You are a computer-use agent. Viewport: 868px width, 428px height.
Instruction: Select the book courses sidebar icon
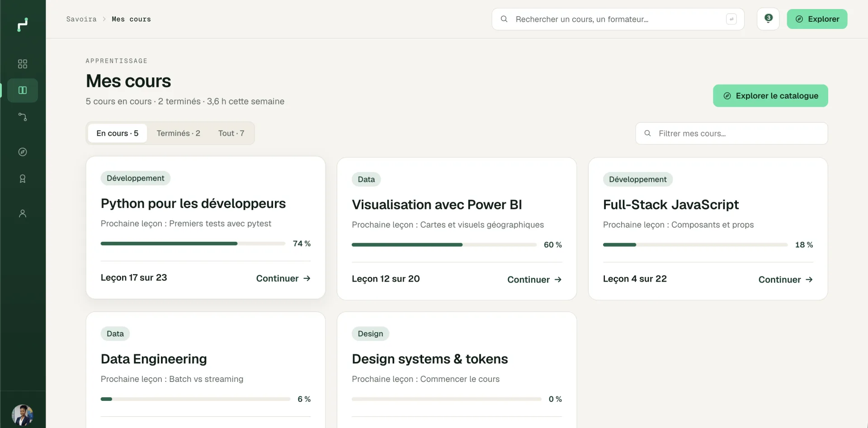23,90
